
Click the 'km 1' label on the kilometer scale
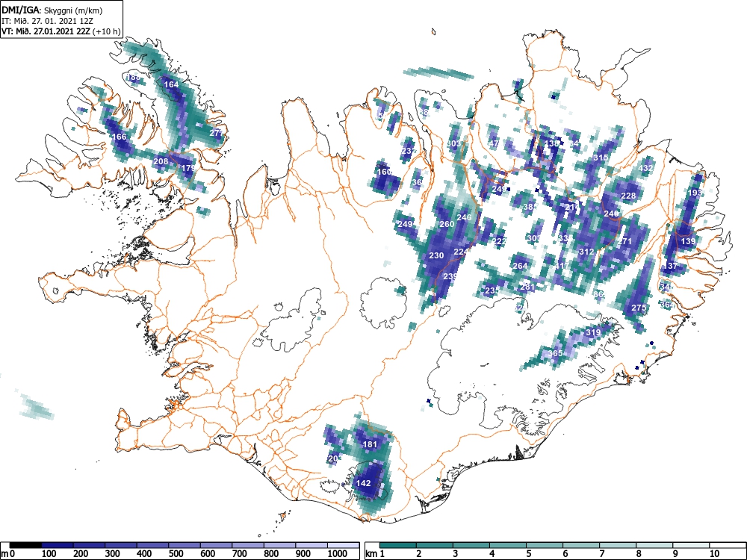(375, 554)
